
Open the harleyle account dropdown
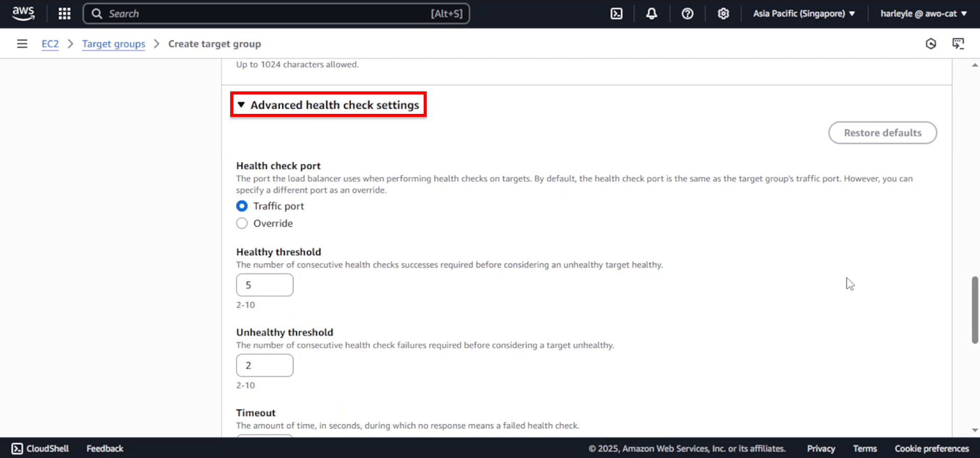(x=924, y=14)
